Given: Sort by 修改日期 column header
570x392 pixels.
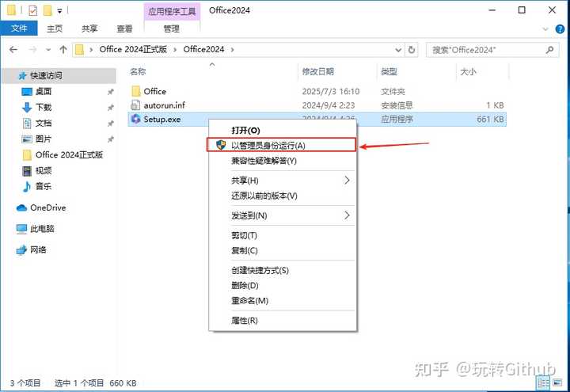Looking at the screenshot, I should point(338,71).
